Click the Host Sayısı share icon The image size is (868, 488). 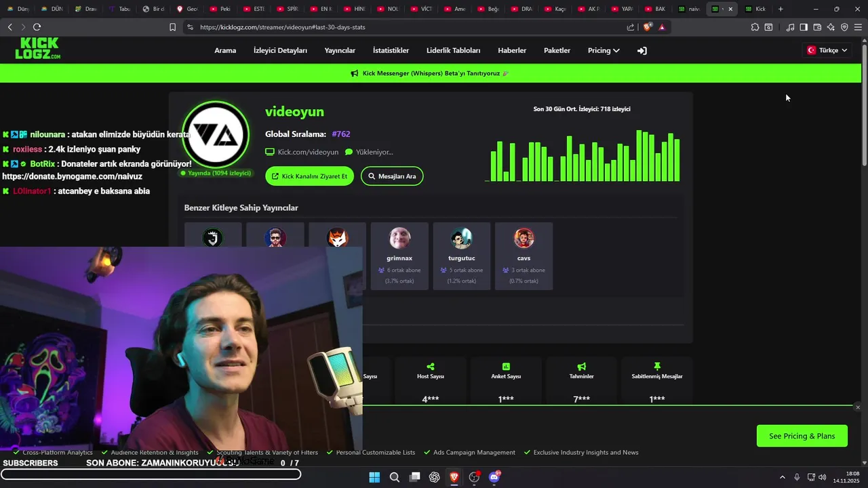point(431,366)
